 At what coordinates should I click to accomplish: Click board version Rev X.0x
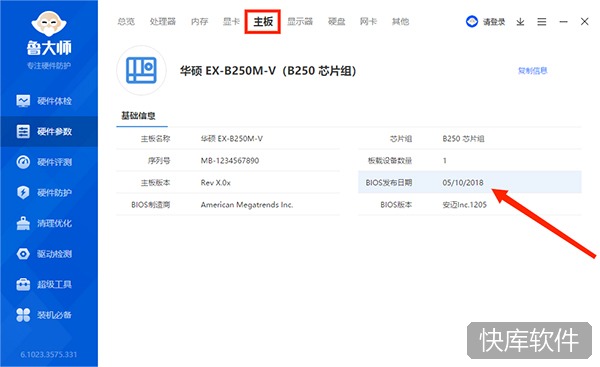click(216, 183)
